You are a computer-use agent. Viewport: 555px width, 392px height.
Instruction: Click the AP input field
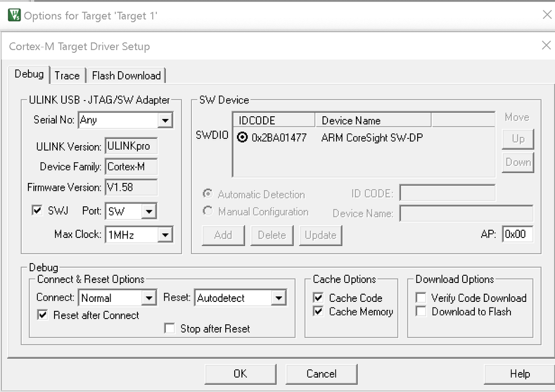pyautogui.click(x=518, y=234)
